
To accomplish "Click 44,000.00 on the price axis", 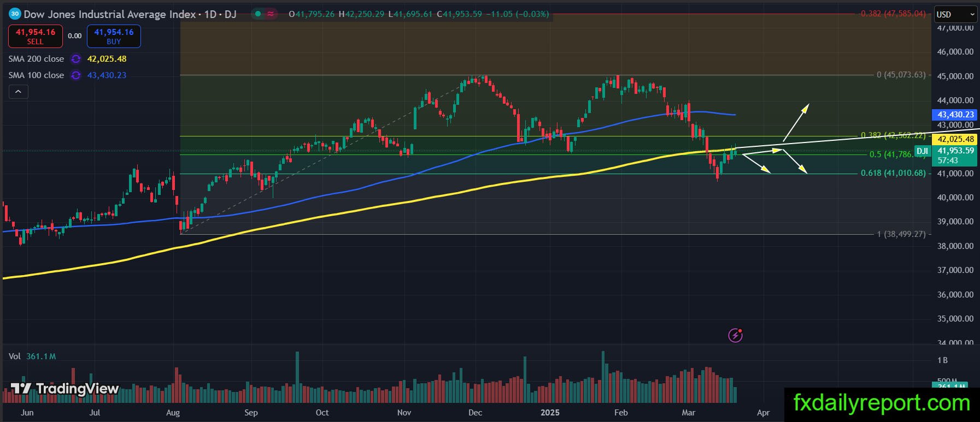I will (955, 100).
